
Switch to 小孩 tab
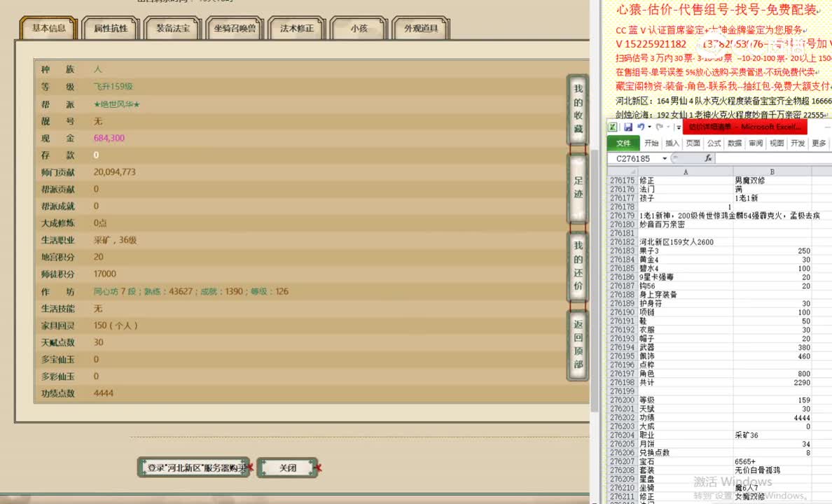click(x=359, y=28)
